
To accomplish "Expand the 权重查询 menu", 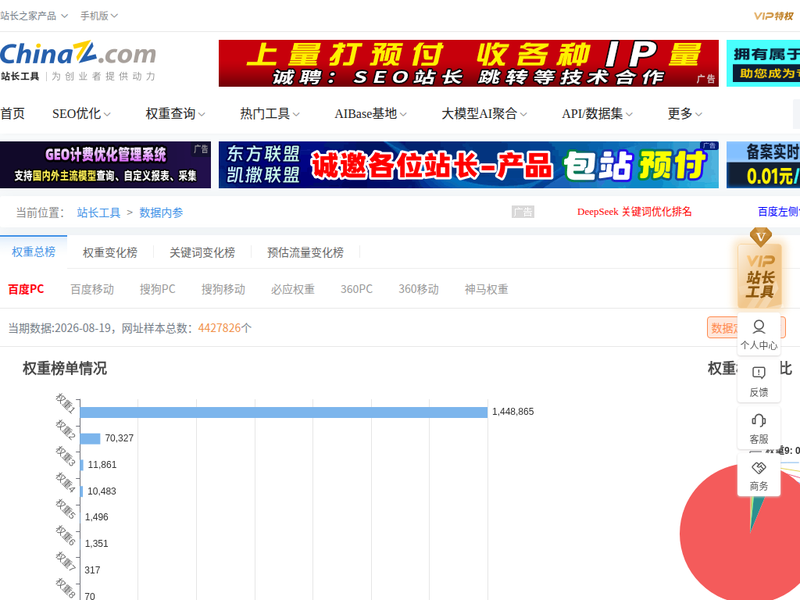I will 175,113.
